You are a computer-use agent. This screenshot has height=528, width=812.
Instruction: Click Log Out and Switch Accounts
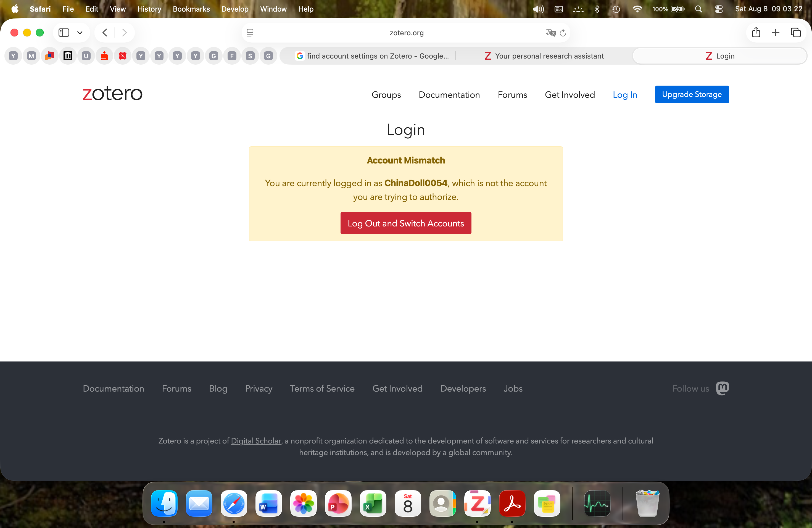406,223
